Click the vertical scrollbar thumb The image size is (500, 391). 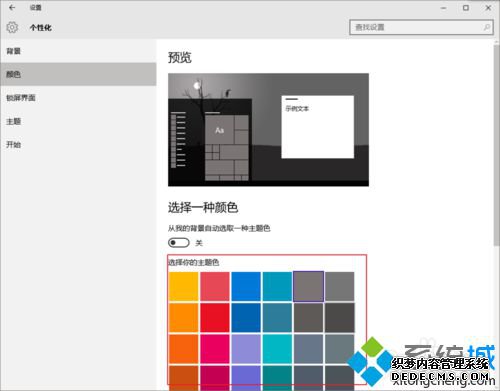click(497, 145)
